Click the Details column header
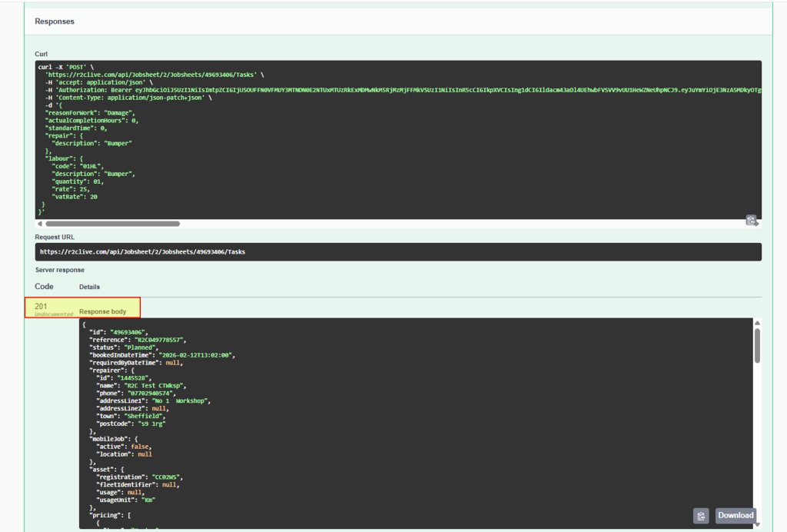 click(89, 287)
